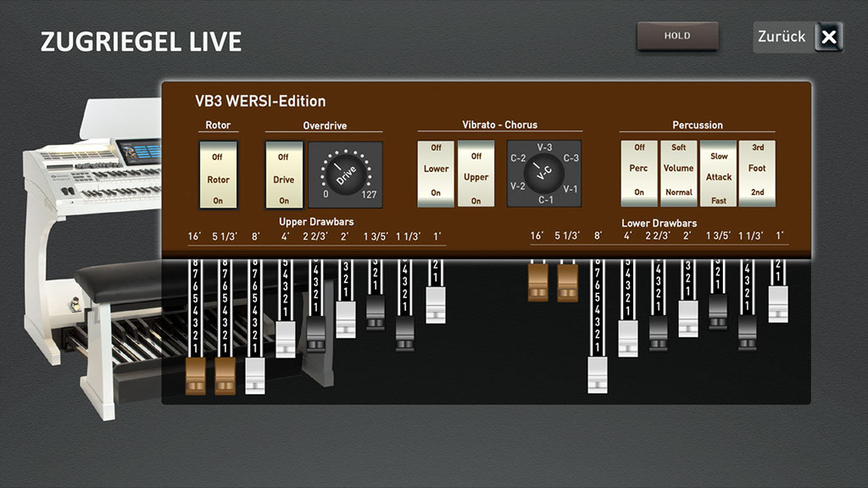This screenshot has width=868, height=488.
Task: Click the upper 8' white drawbar handle
Action: 255,376
